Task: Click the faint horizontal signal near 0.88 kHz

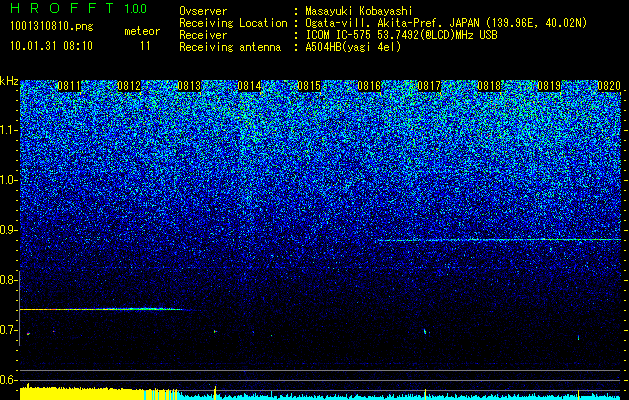Action: [x=499, y=240]
